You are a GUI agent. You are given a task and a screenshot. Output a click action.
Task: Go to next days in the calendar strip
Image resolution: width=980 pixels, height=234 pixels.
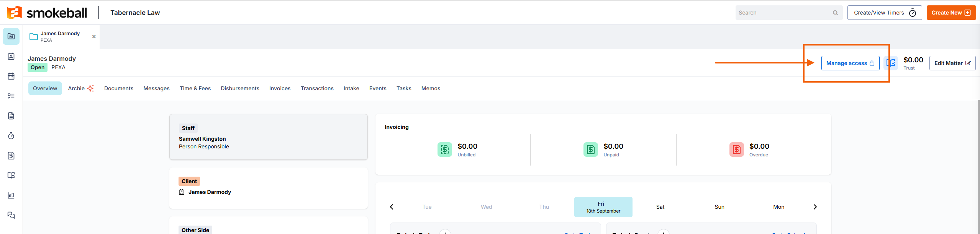click(x=815, y=207)
